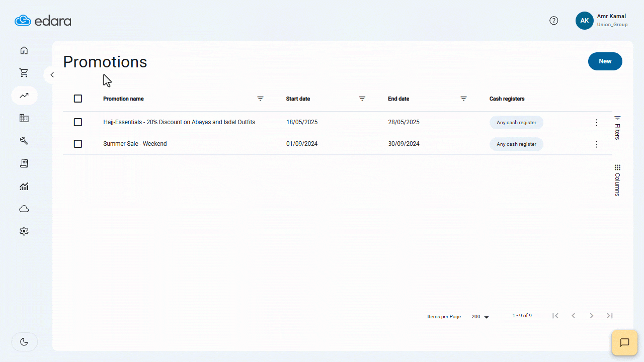Viewport: 644px width, 362px height.
Task: Open Summer Sale - Weekend promotion
Action: click(x=135, y=144)
